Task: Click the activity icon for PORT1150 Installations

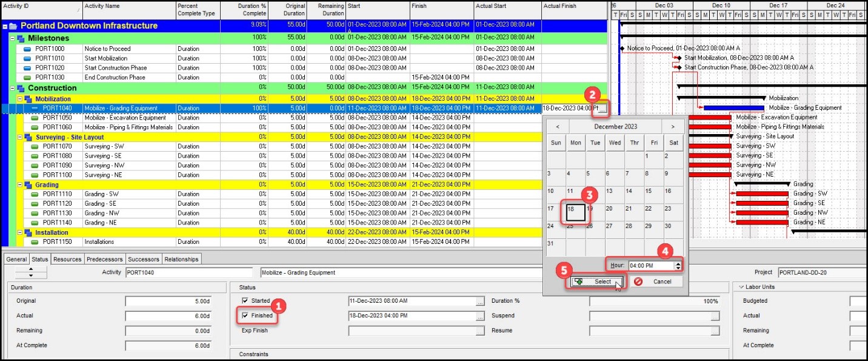Action: pos(35,242)
